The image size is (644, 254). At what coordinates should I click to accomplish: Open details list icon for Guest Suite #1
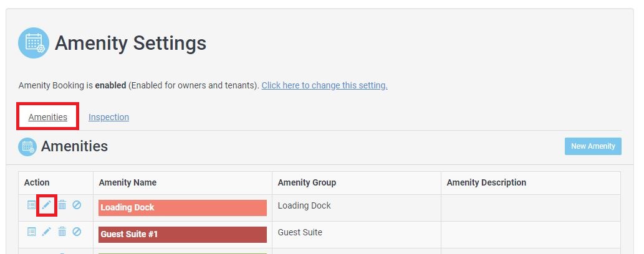click(31, 232)
